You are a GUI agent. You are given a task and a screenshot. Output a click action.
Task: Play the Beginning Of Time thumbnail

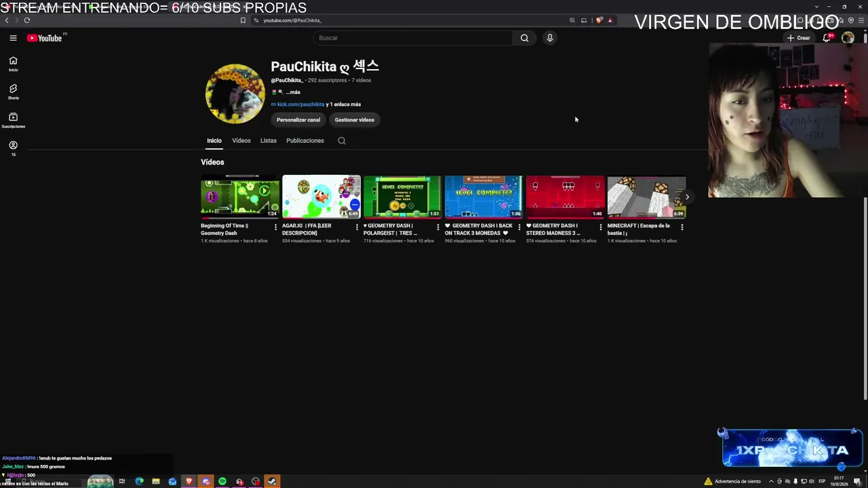tap(240, 197)
